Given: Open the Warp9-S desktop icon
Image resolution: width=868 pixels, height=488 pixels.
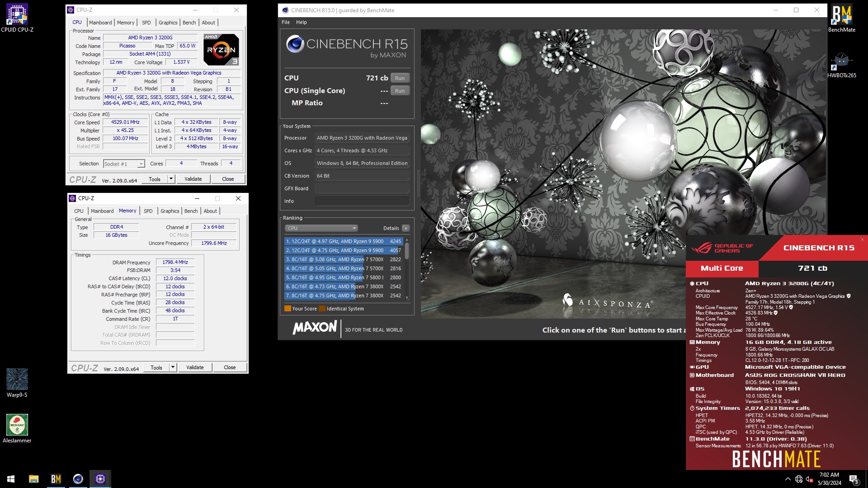Looking at the screenshot, I should (17, 383).
